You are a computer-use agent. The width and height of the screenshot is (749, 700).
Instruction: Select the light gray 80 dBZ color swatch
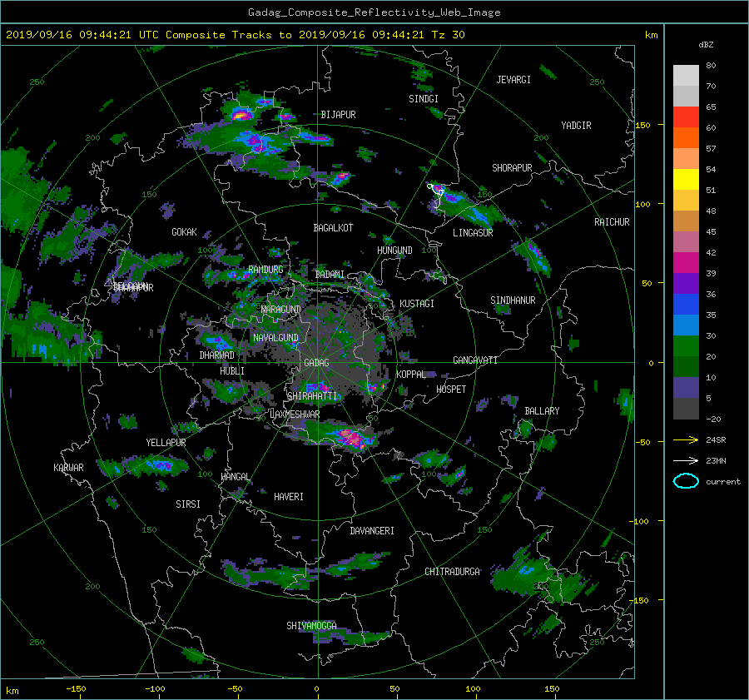686,75
